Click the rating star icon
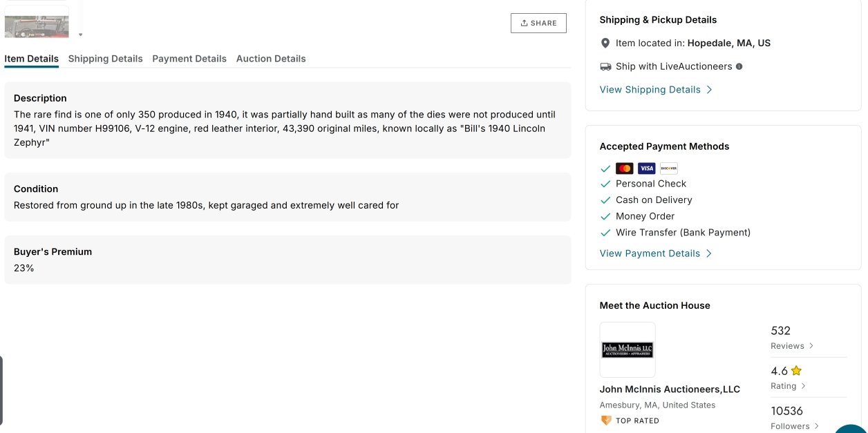Screen dimensions: 868x433 (796, 371)
